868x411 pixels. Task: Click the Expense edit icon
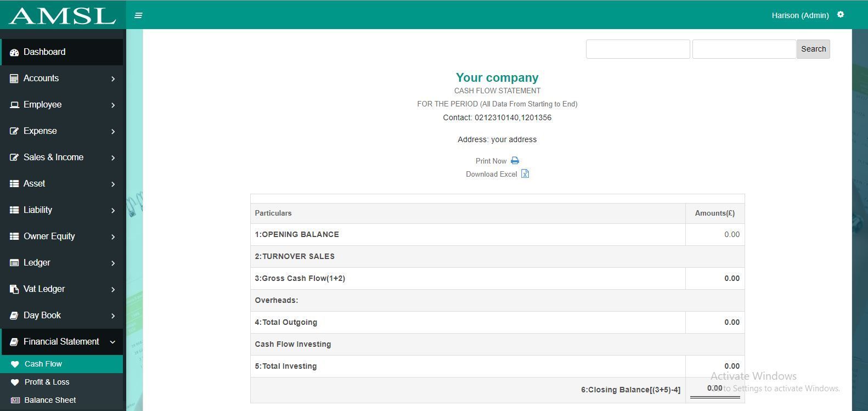[x=14, y=131]
